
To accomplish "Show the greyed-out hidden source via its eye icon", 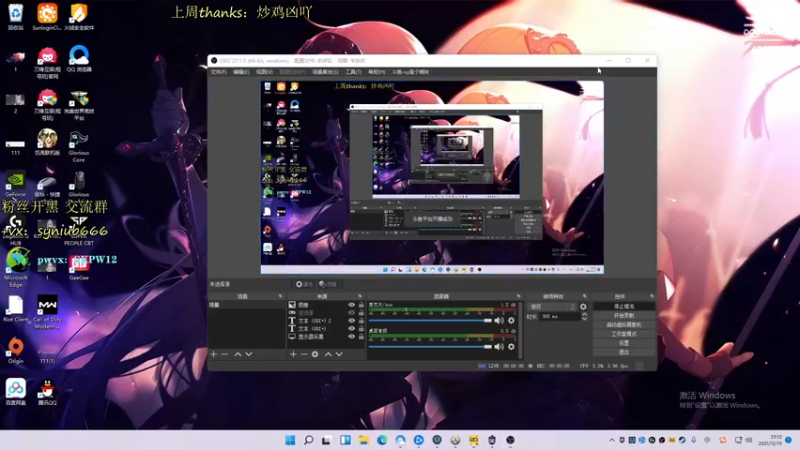I will point(351,313).
